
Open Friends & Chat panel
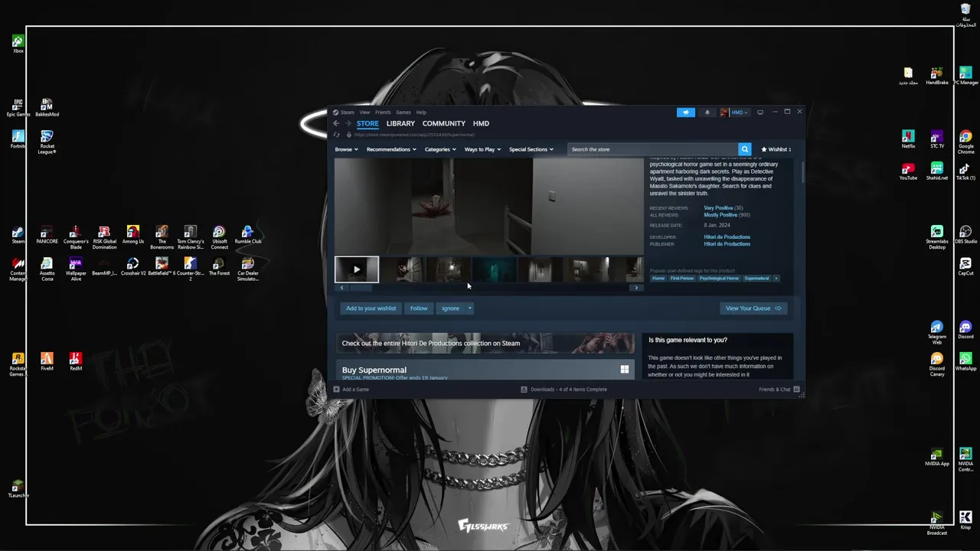coord(779,390)
